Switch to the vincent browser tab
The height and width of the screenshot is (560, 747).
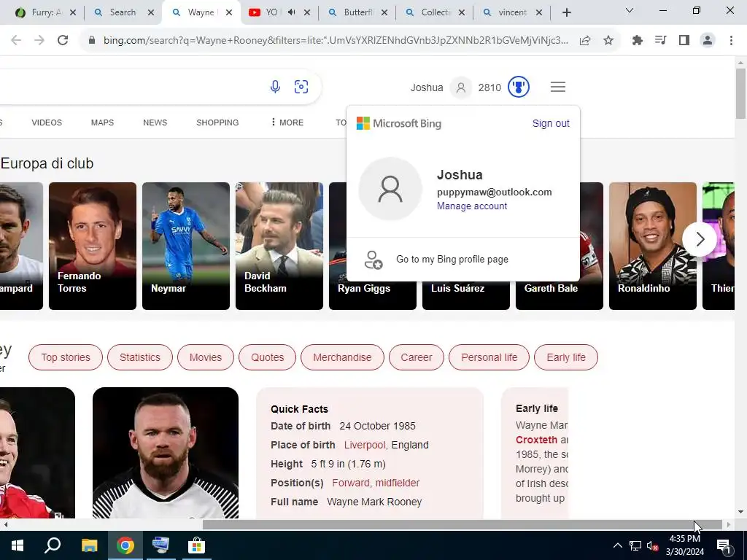coord(511,12)
